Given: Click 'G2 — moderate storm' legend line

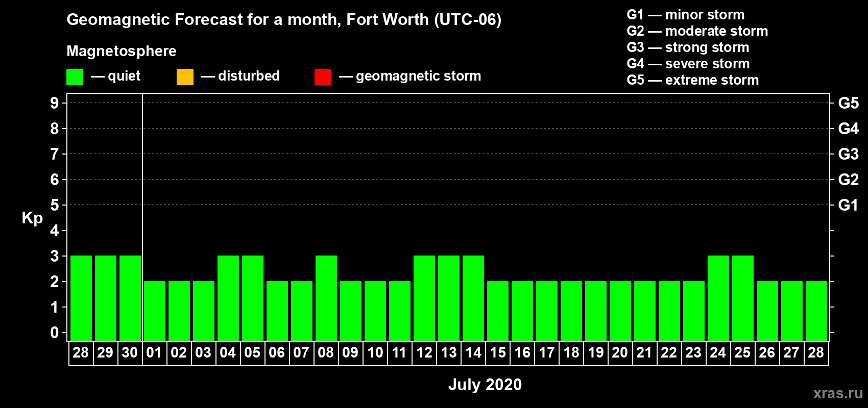Looking at the screenshot, I should point(697,31).
